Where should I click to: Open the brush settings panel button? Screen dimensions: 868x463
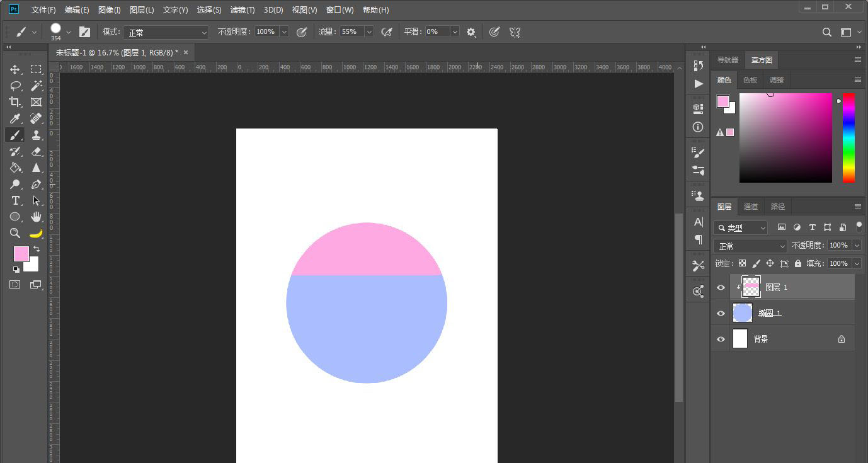coord(84,31)
